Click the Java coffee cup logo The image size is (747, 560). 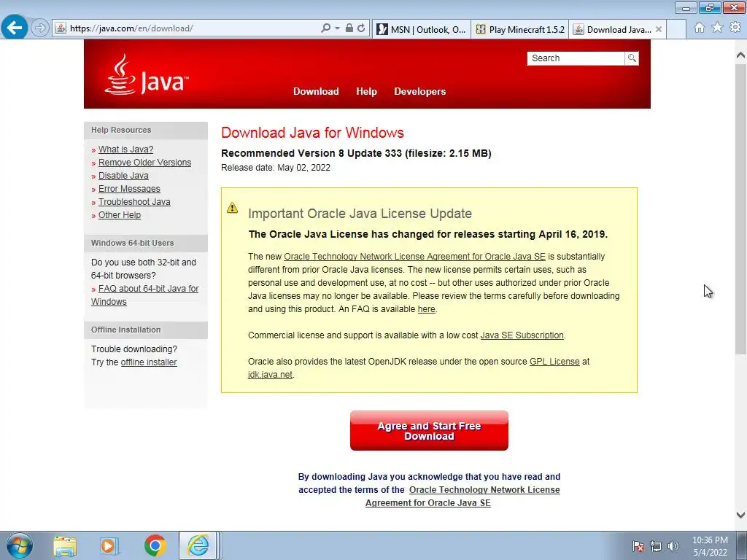(x=146, y=75)
